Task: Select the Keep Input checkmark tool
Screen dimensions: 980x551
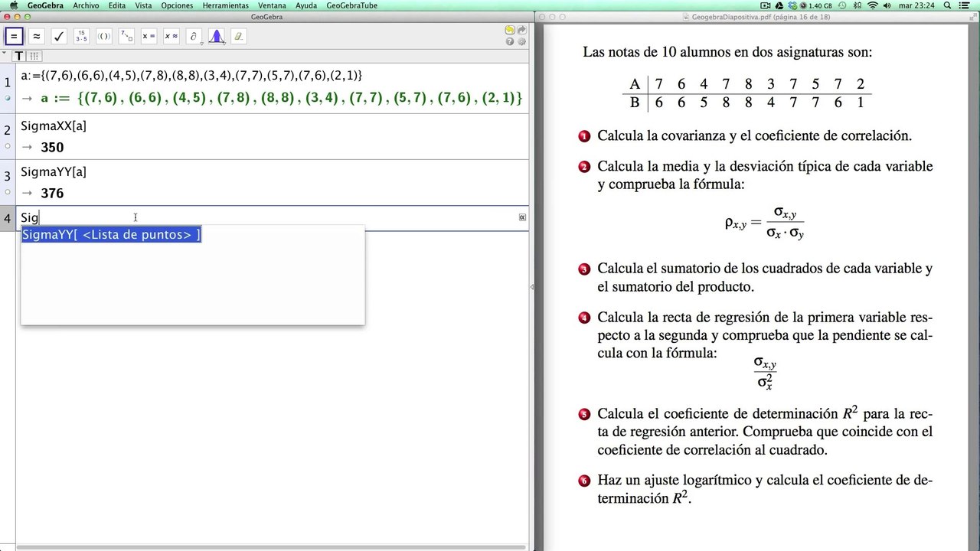Action: click(59, 36)
